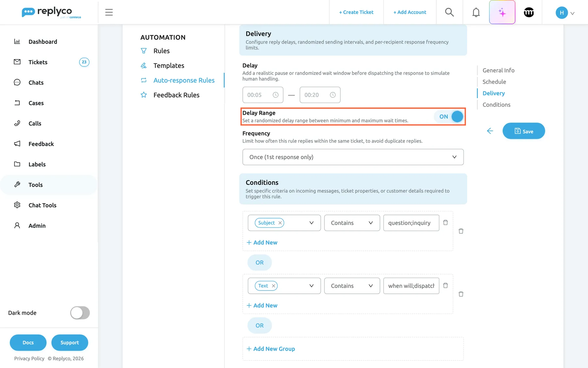Click the search magnifier icon
Viewport: 588px width, 368px height.
pyautogui.click(x=449, y=12)
